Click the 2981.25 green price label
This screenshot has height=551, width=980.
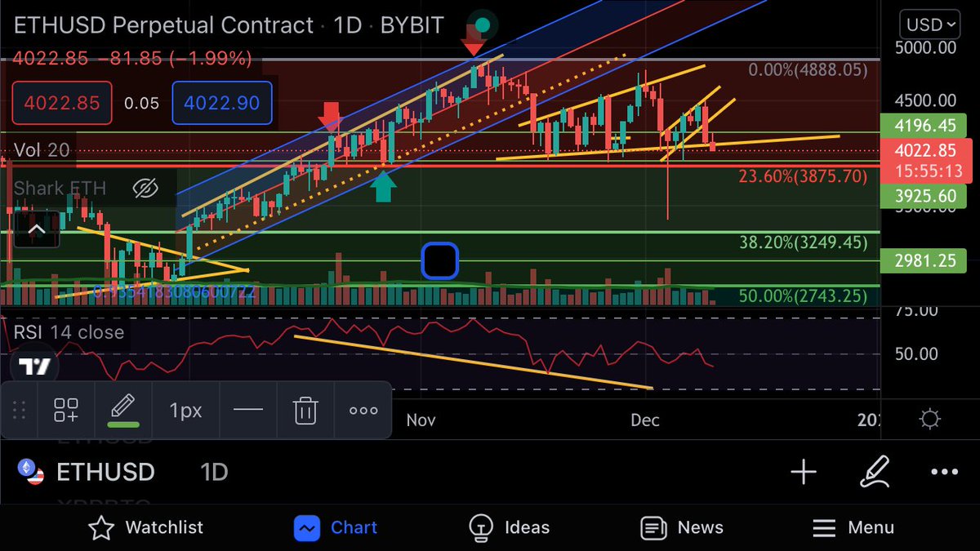pos(924,260)
